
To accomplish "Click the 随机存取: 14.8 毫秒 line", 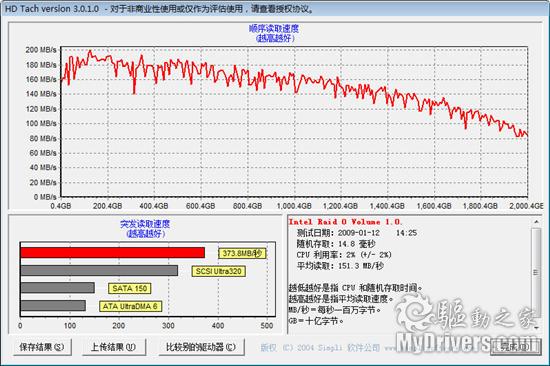I will [336, 244].
